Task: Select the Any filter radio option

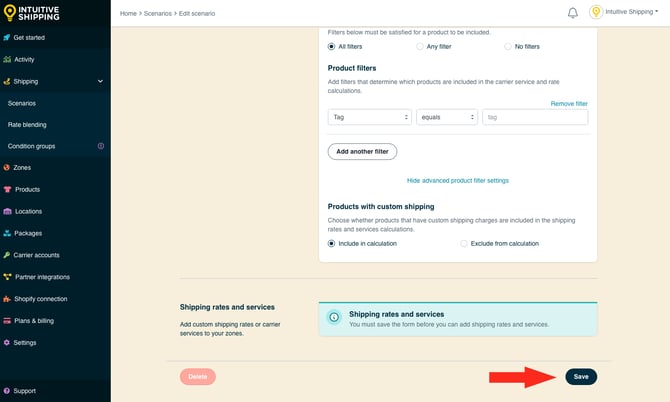Action: (420, 46)
